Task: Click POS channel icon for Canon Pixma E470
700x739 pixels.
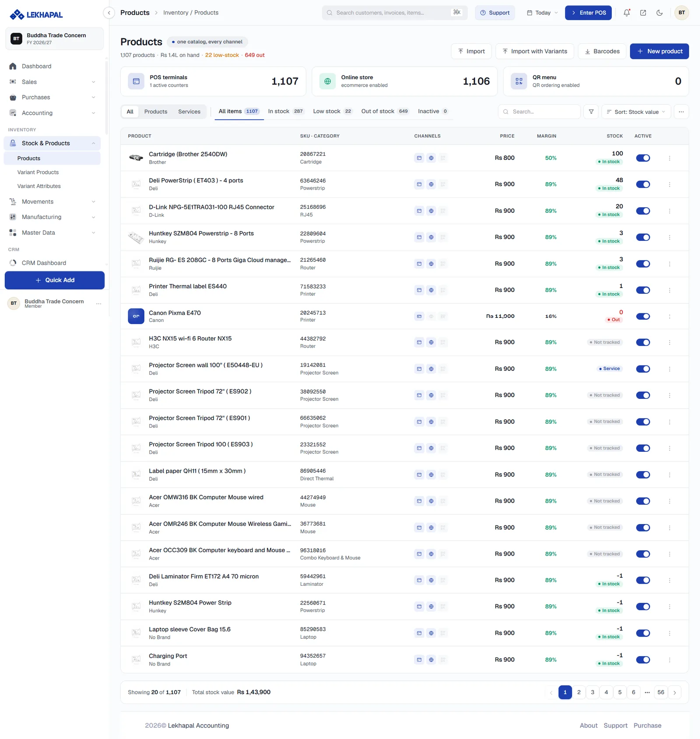Action: [419, 317]
